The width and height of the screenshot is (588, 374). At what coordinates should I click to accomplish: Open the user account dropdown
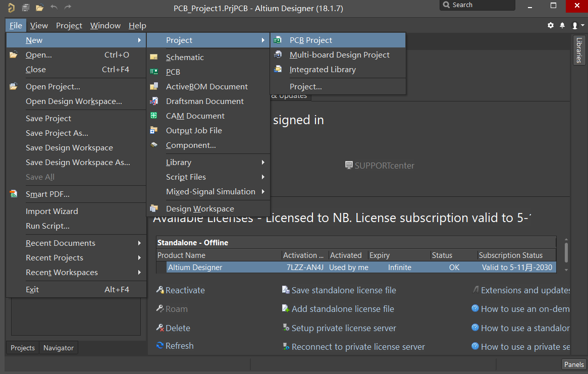578,25
